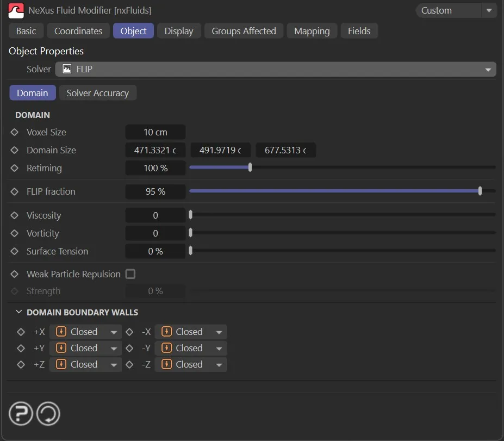Switch to the Fields tab
The height and width of the screenshot is (441, 504).
point(359,31)
